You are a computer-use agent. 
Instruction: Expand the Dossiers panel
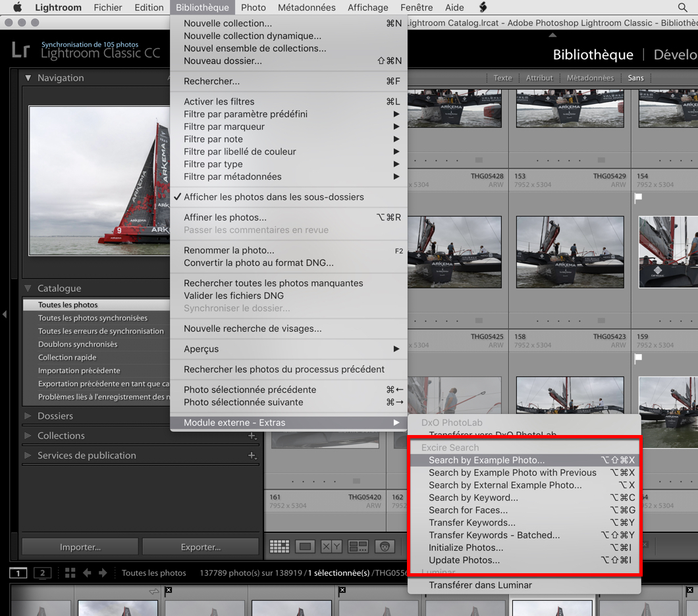pyautogui.click(x=28, y=416)
